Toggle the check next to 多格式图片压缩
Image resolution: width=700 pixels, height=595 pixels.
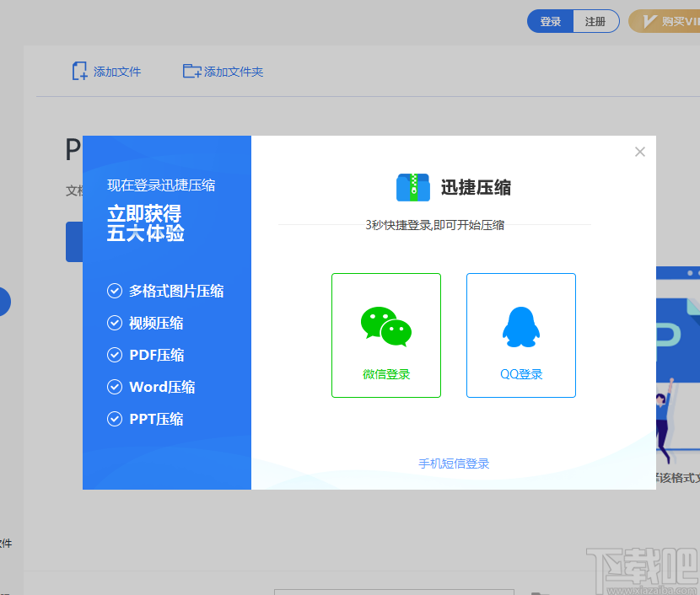click(115, 291)
